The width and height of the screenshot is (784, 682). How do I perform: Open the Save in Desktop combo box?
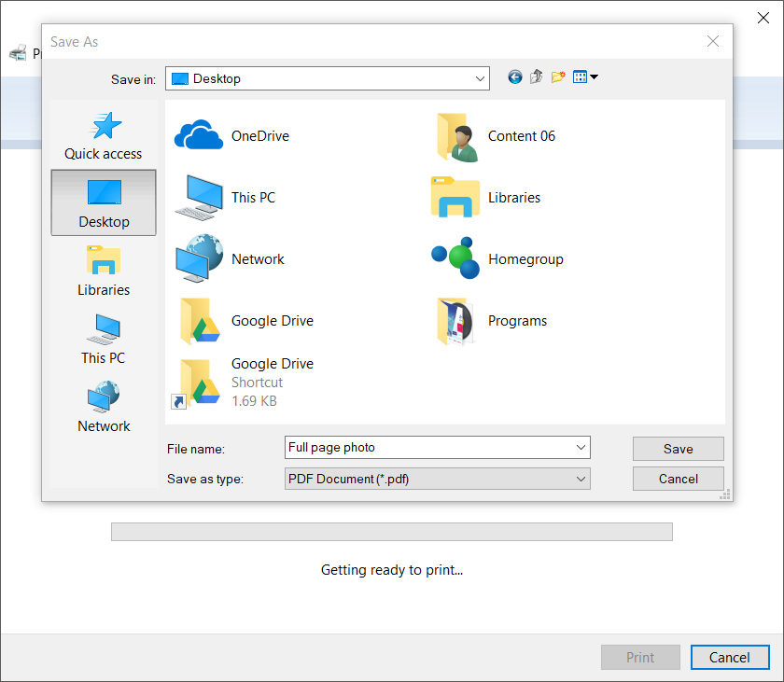328,78
